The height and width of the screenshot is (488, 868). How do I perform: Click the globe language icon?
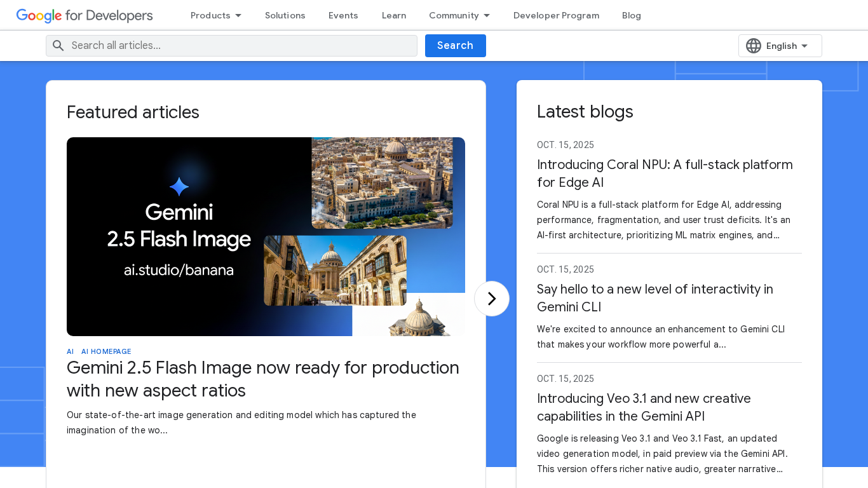(x=754, y=46)
